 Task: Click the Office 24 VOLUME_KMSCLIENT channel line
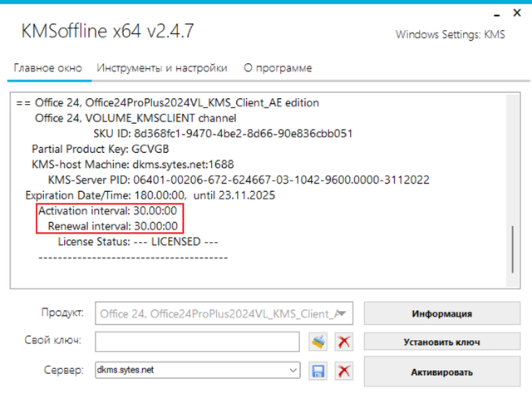point(135,118)
